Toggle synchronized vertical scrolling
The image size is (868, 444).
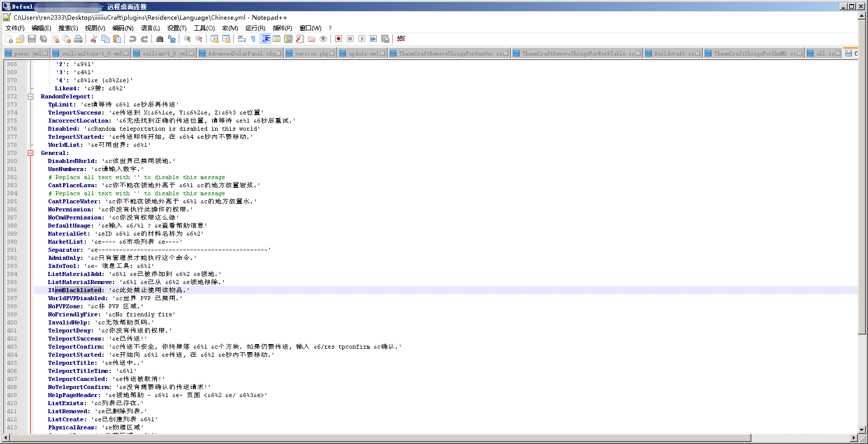coord(214,39)
